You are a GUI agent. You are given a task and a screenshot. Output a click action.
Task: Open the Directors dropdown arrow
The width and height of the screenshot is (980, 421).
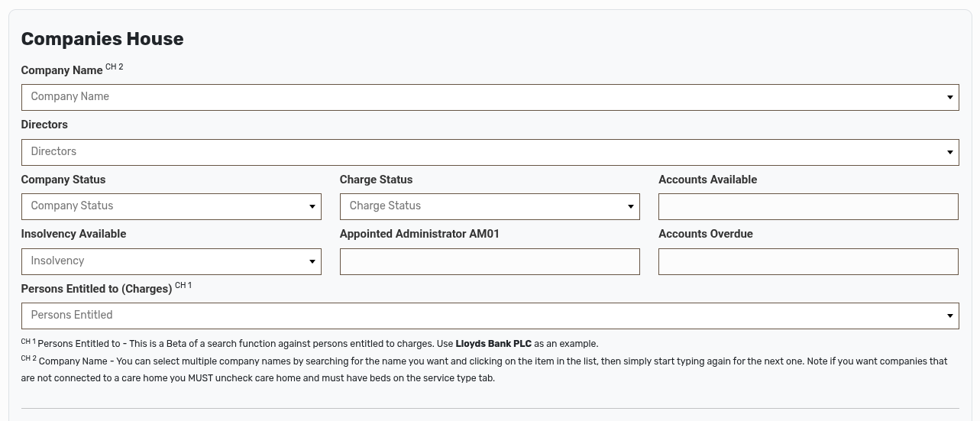point(949,152)
